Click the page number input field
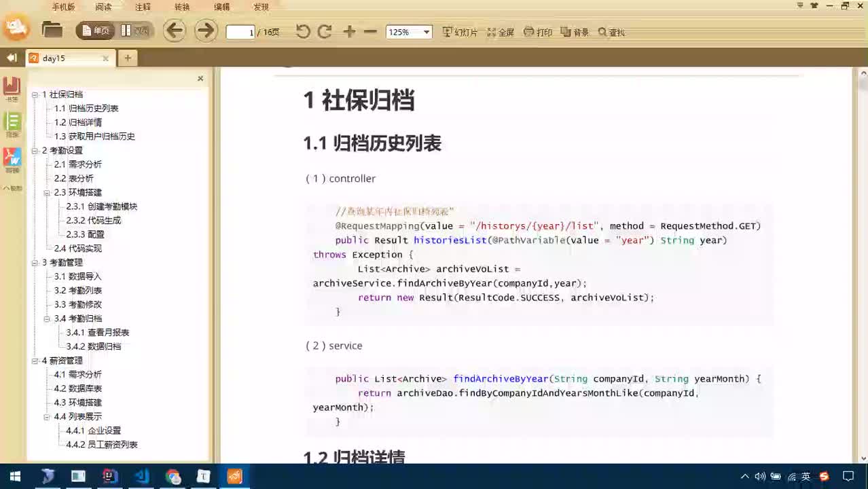868x489 pixels. point(240,32)
